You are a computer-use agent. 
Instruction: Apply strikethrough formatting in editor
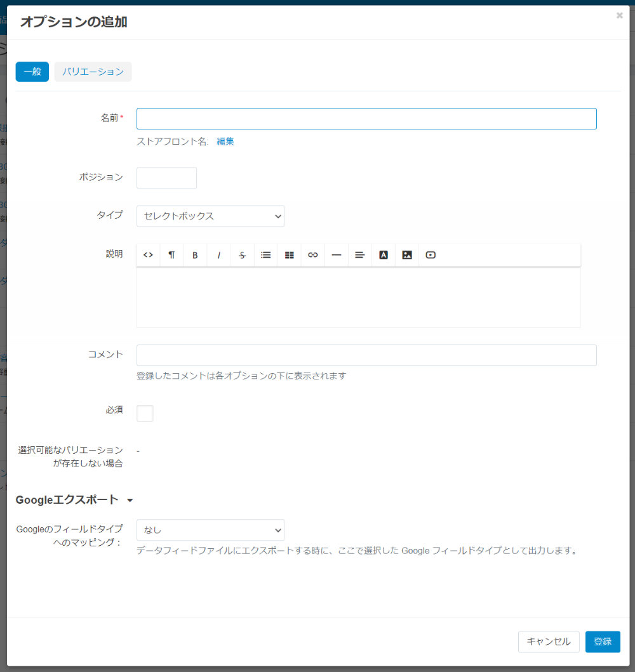coord(242,255)
